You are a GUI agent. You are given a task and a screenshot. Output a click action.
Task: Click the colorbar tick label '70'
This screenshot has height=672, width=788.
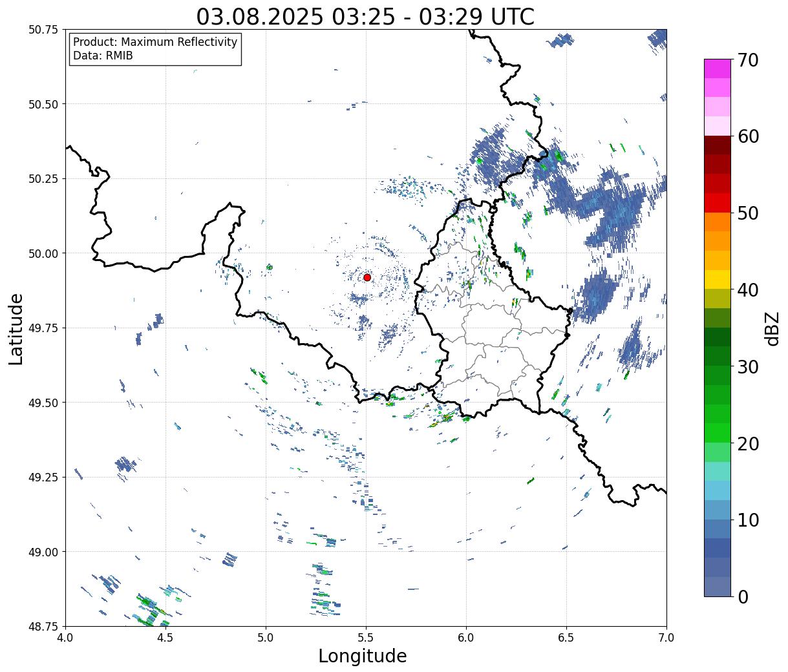pyautogui.click(x=749, y=60)
